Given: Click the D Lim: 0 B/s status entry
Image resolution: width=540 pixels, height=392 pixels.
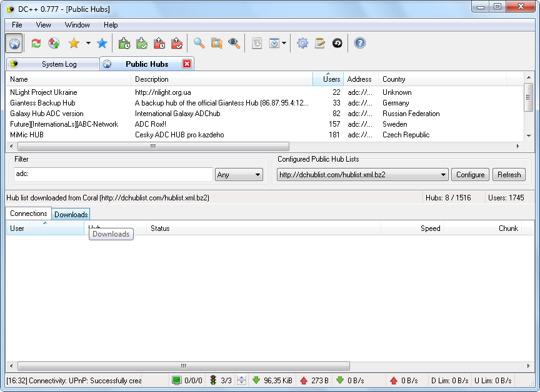Looking at the screenshot, I should tap(449, 380).
